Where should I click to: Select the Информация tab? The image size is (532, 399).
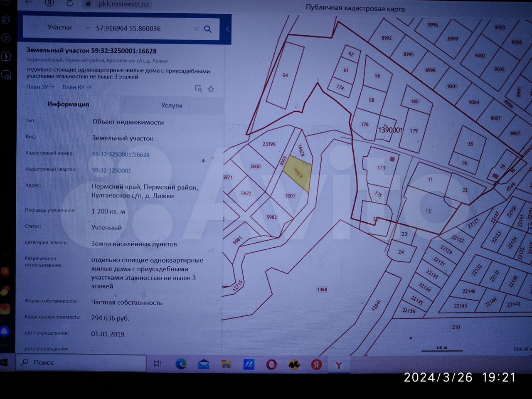pos(68,104)
